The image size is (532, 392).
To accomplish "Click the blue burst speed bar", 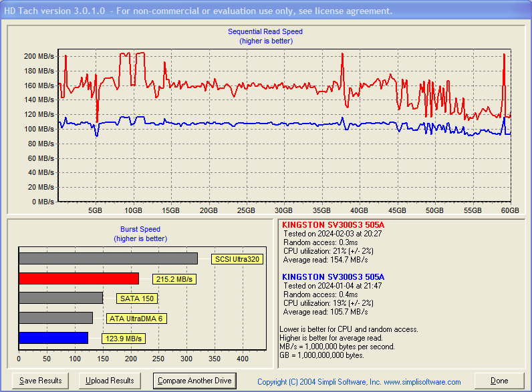I will (x=53, y=338).
